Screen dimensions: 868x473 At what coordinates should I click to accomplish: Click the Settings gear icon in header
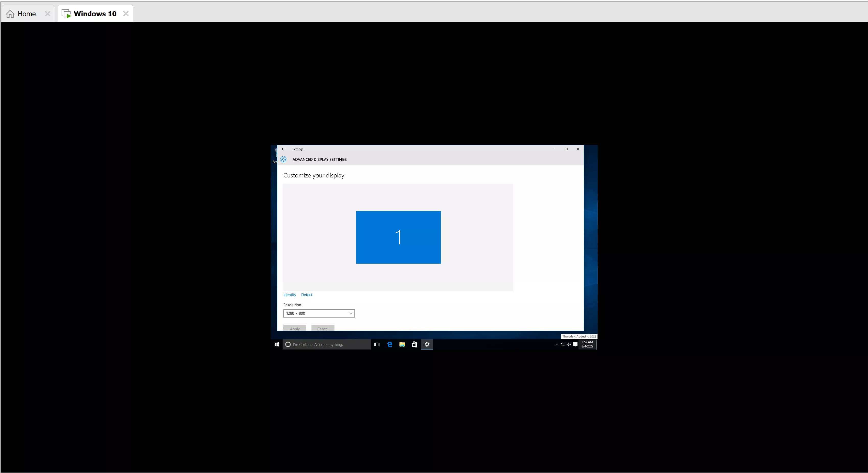tap(283, 160)
